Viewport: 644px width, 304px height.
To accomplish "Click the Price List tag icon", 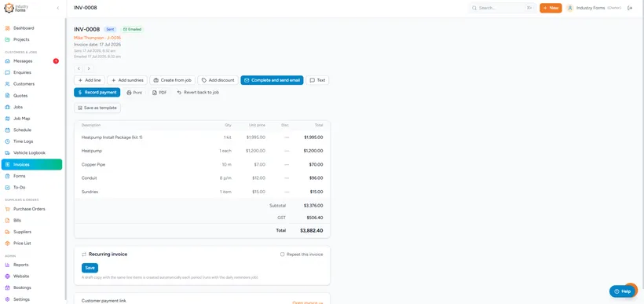I will pos(7,244).
